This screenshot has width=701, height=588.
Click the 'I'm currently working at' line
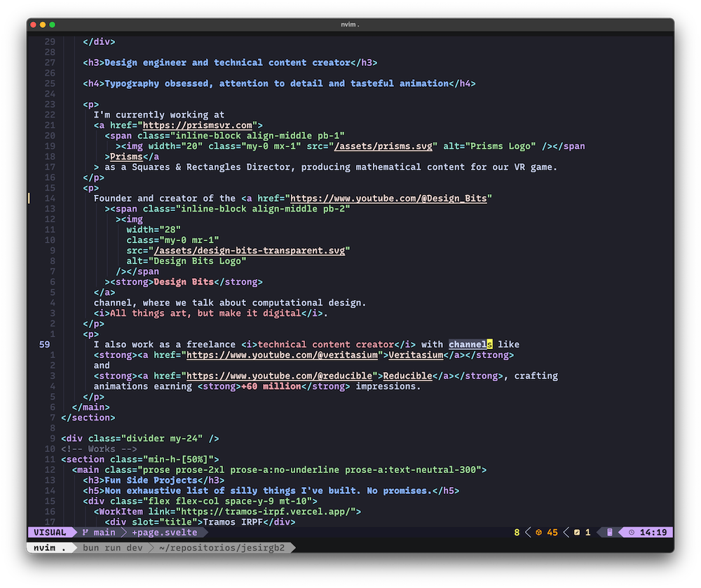[158, 115]
